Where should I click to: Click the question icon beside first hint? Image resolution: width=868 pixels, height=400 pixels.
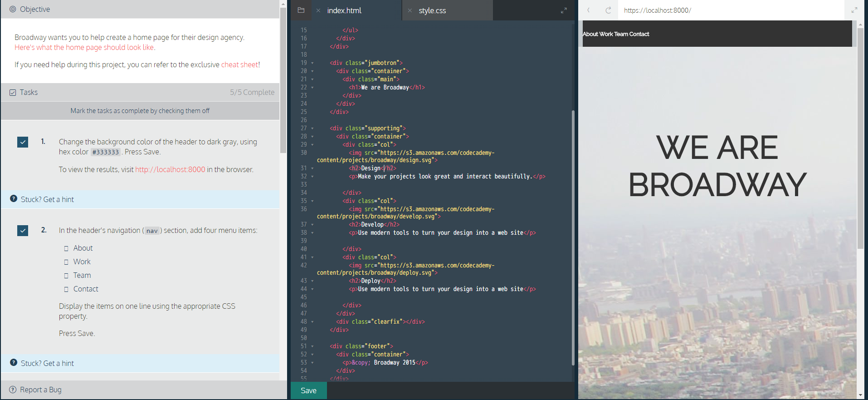pos(14,199)
